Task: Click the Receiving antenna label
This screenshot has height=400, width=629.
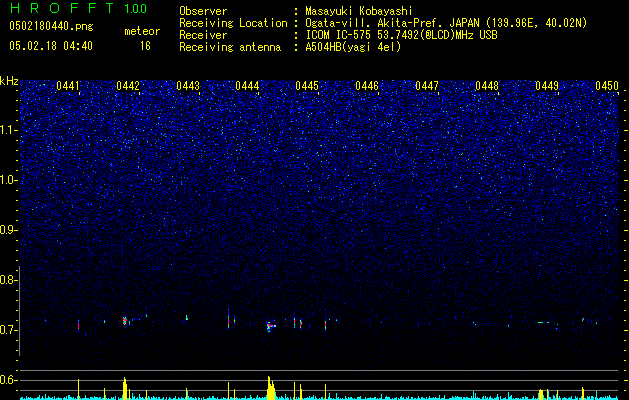Action: coord(230,47)
